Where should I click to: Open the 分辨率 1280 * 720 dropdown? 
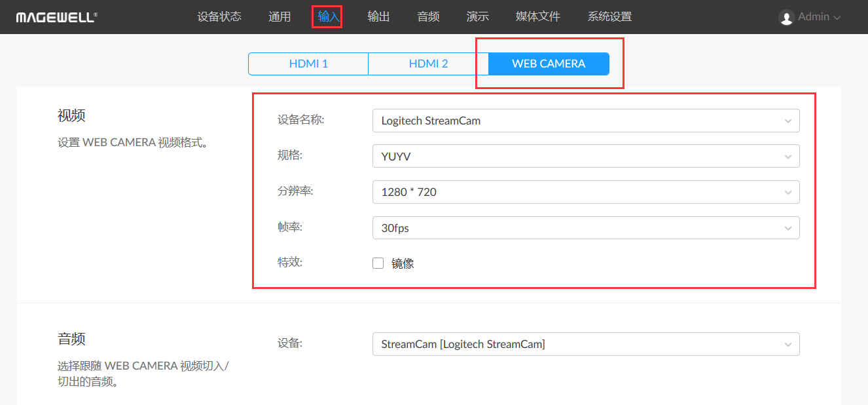586,192
